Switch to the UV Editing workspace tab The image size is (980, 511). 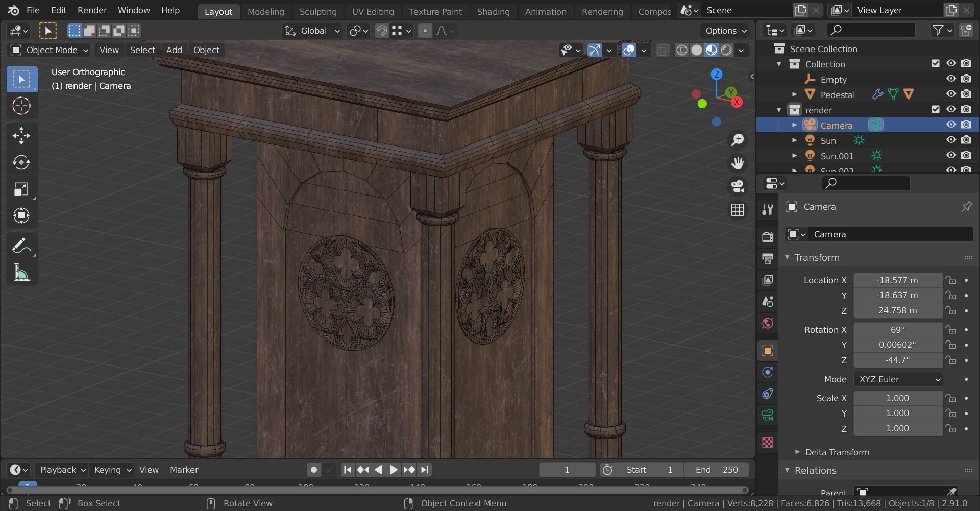coord(373,11)
